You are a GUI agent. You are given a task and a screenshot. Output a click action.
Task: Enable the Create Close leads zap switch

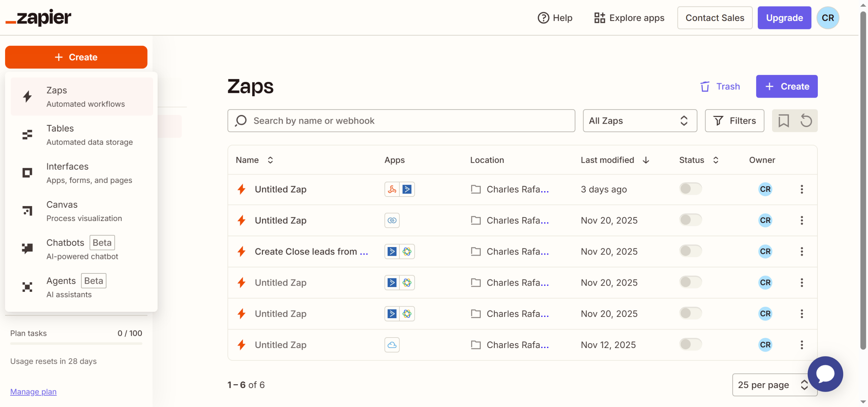(690, 251)
